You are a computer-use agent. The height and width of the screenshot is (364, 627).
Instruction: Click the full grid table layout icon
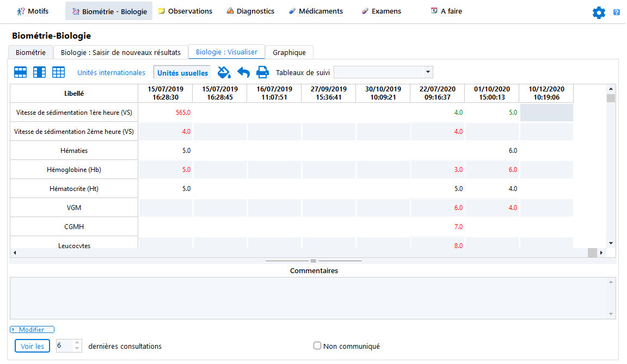(58, 72)
